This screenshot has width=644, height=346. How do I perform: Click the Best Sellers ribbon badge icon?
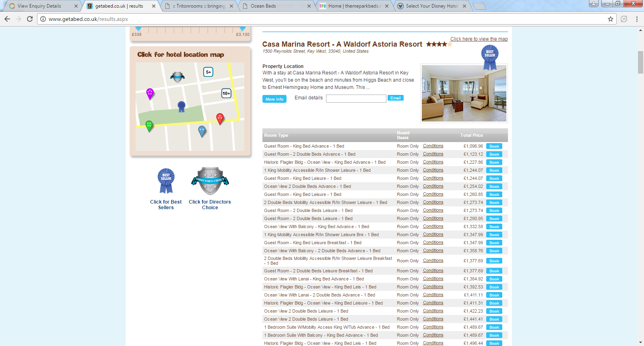point(166,181)
